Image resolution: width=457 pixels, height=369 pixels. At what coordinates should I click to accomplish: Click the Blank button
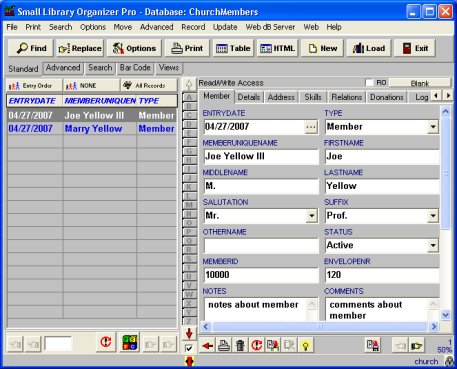[420, 83]
